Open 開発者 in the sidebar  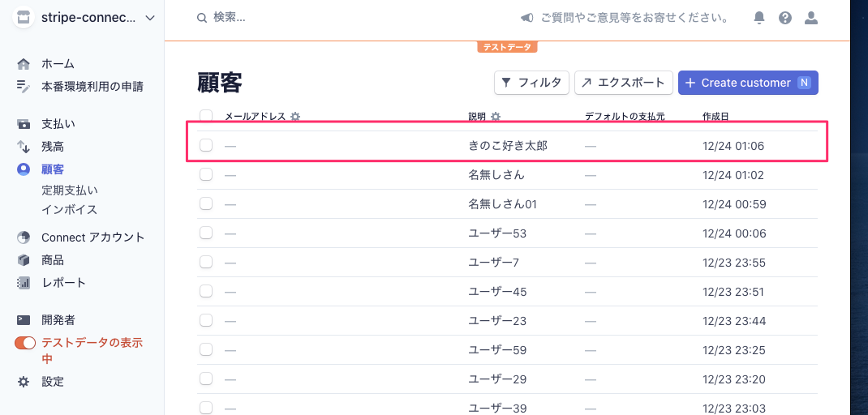pos(58,320)
